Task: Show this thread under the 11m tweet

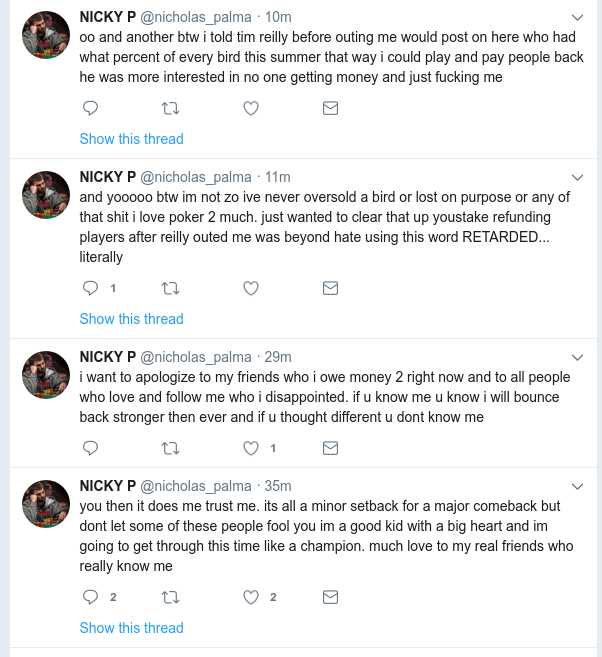Action: 132,319
